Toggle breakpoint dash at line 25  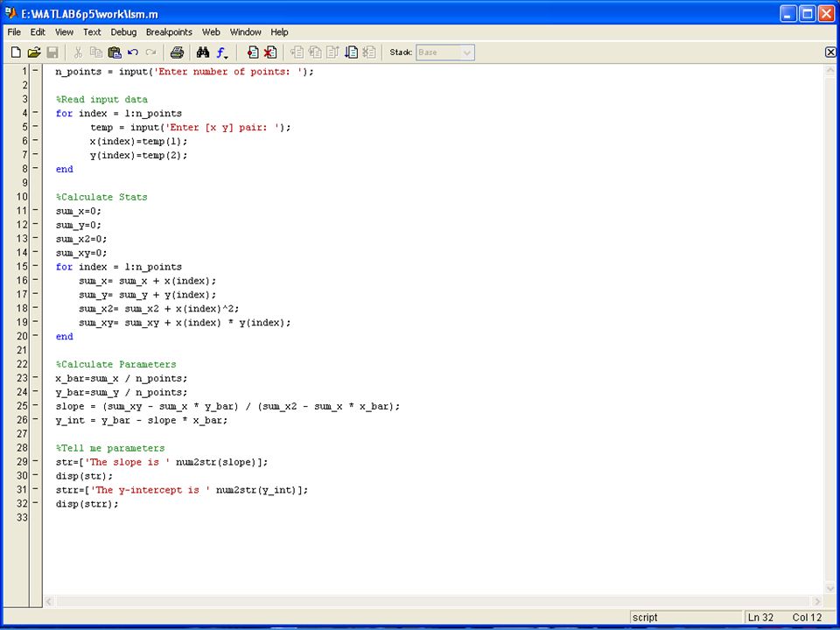[x=35, y=405]
